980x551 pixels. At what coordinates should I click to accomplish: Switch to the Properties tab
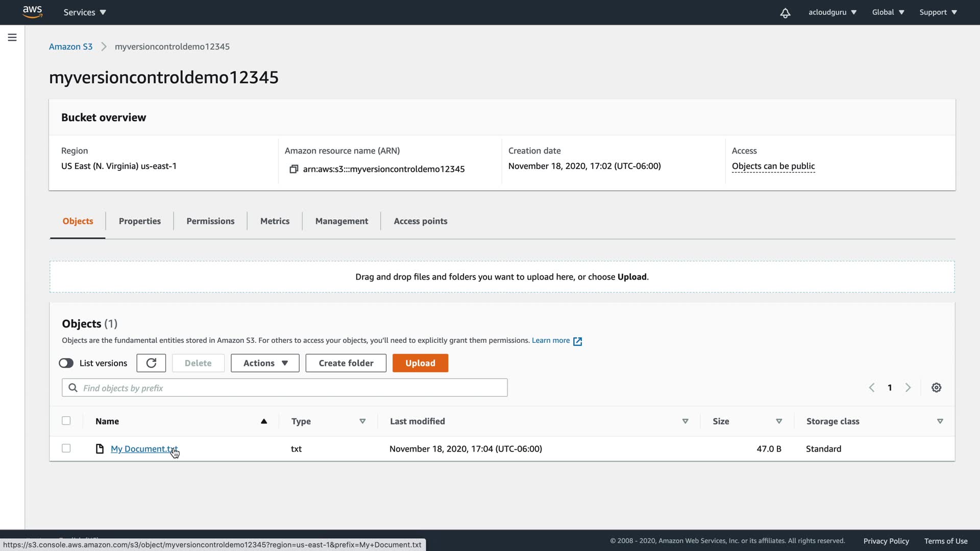pos(139,221)
